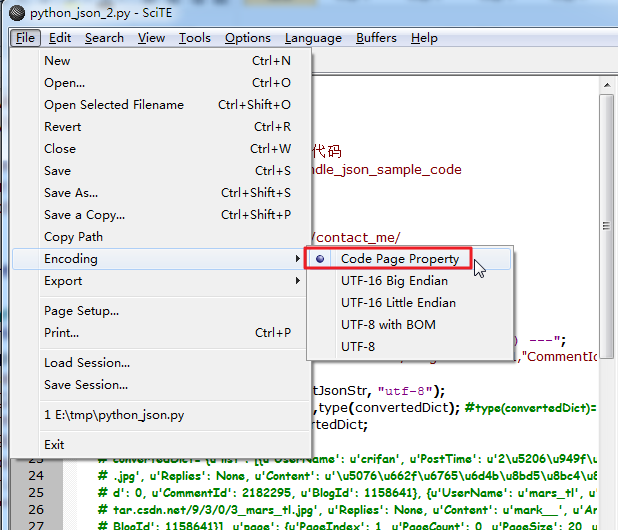The height and width of the screenshot is (530, 618).
Task: Select UTF-8 with BOM encoding
Action: tap(409, 325)
